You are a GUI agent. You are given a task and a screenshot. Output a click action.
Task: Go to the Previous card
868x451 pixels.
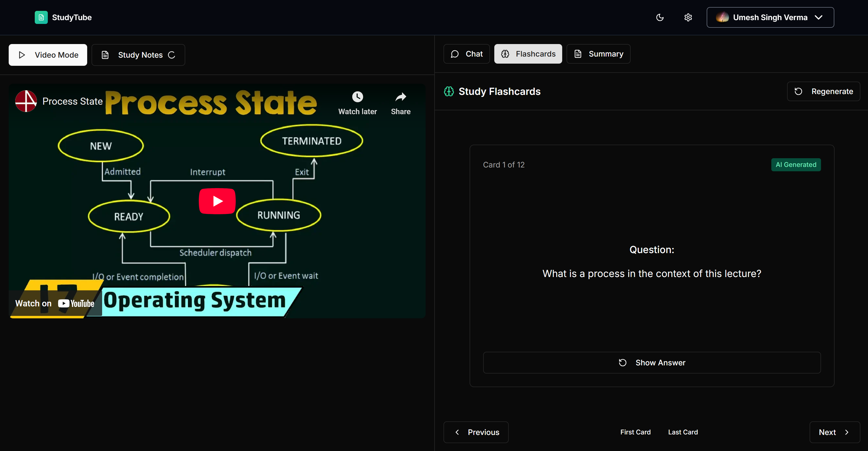click(x=476, y=432)
